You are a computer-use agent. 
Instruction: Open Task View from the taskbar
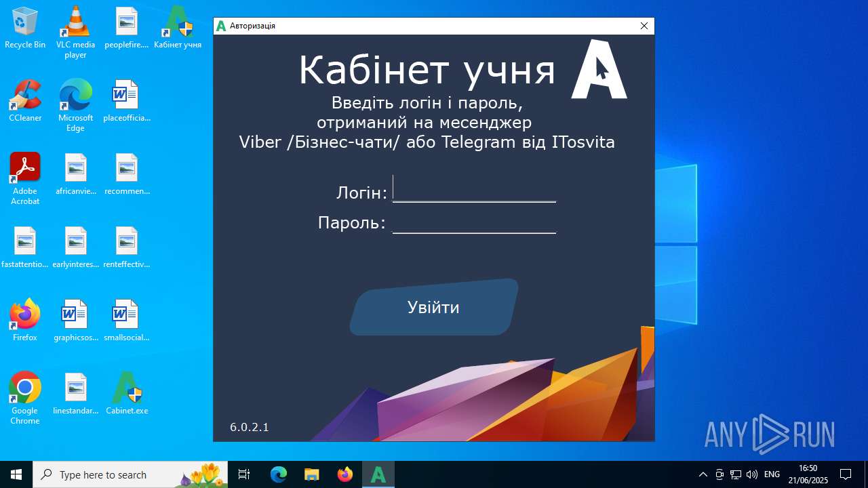click(x=244, y=474)
